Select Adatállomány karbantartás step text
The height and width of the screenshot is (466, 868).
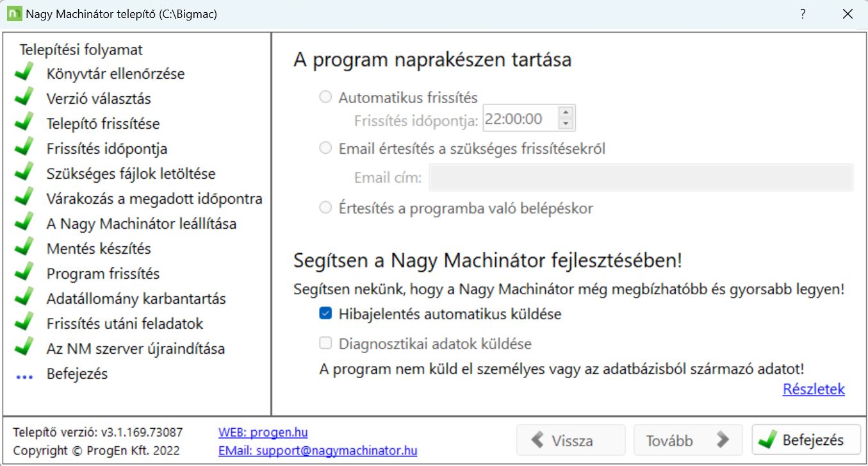click(136, 299)
